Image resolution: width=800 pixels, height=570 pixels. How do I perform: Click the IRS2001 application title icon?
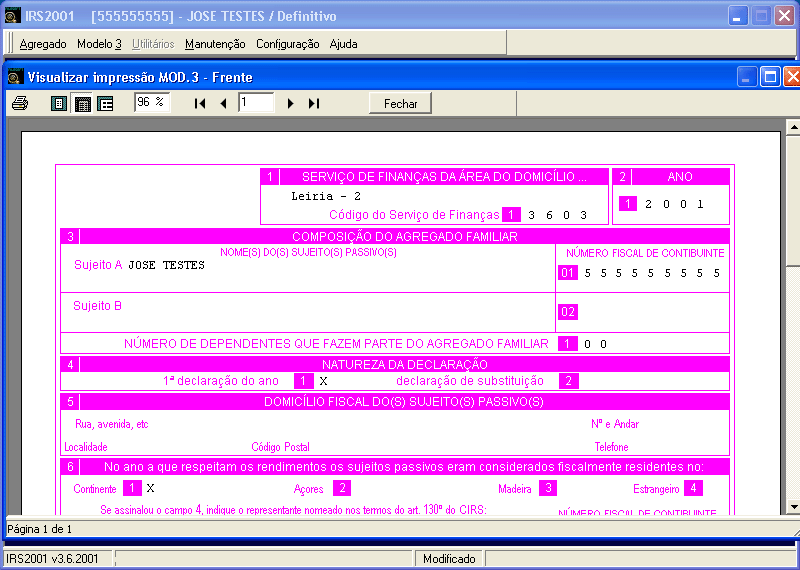tap(12, 15)
